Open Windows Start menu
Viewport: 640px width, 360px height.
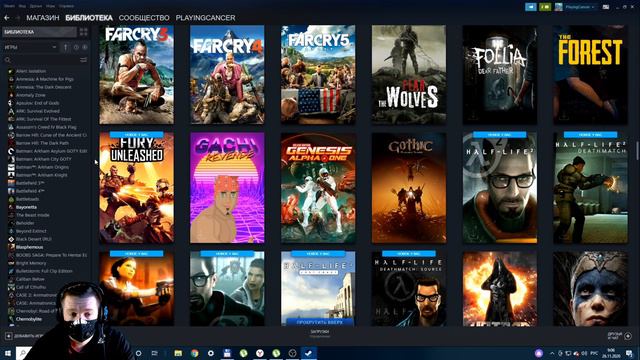7,353
